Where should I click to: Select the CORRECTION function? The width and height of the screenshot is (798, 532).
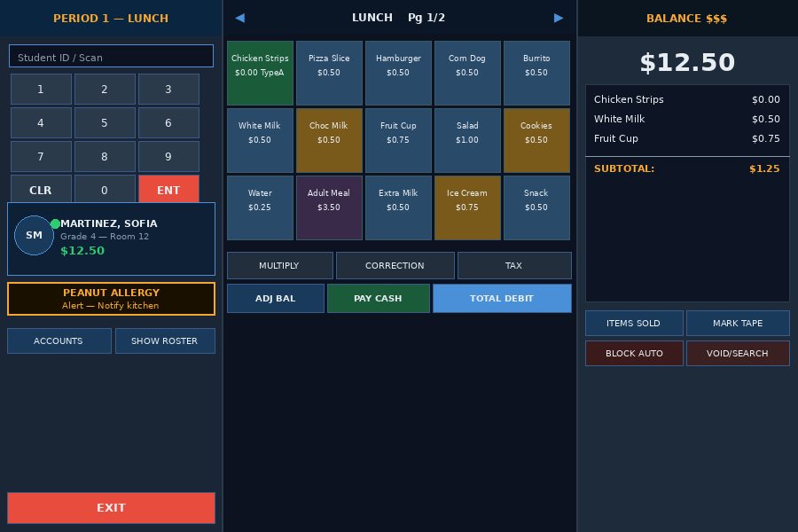395,266
